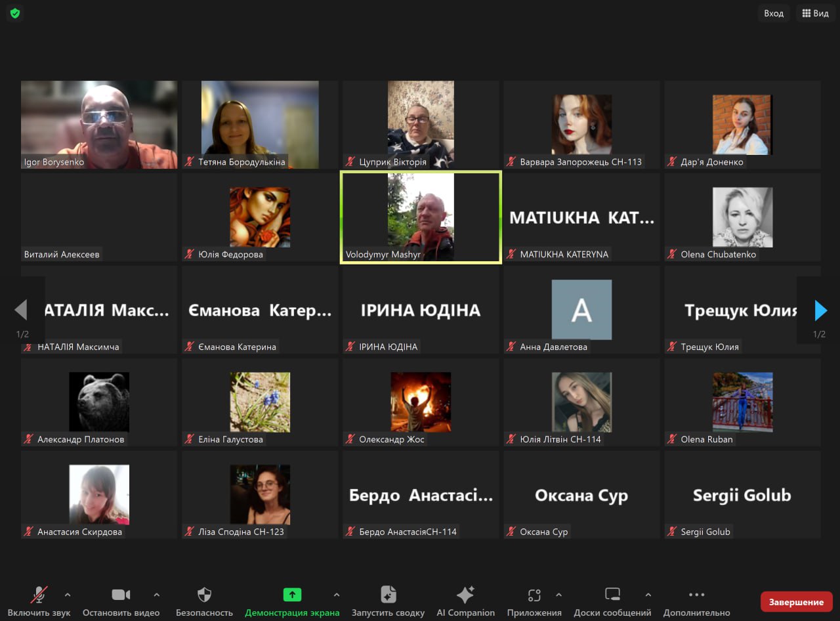
Task: Open the Приложения apps icon
Action: [534, 595]
